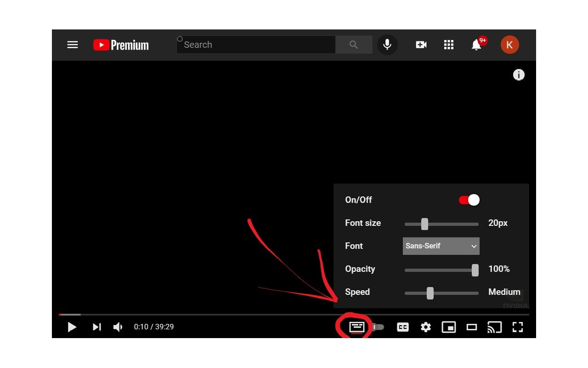Click the Speed label
This screenshot has height=368, width=588.
(357, 292)
